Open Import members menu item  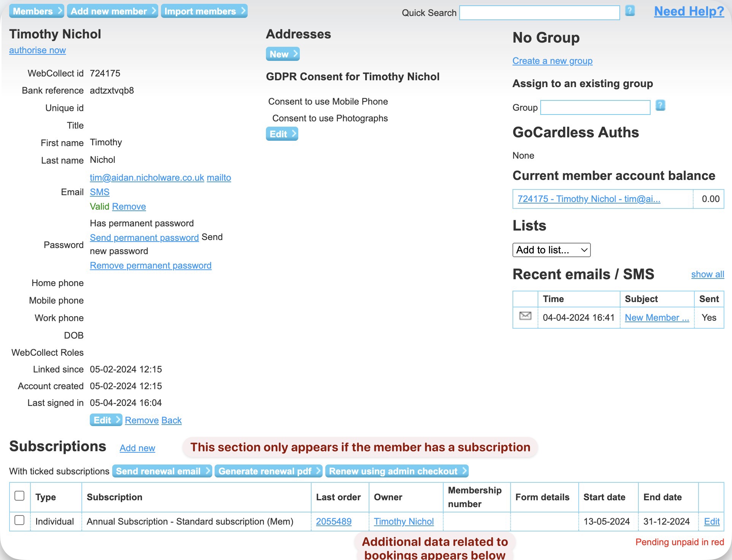tap(204, 11)
